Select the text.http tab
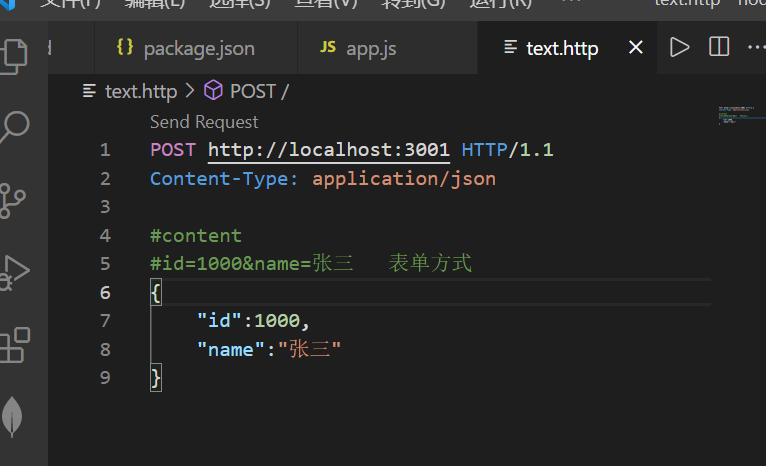This screenshot has height=466, width=766. pos(561,48)
